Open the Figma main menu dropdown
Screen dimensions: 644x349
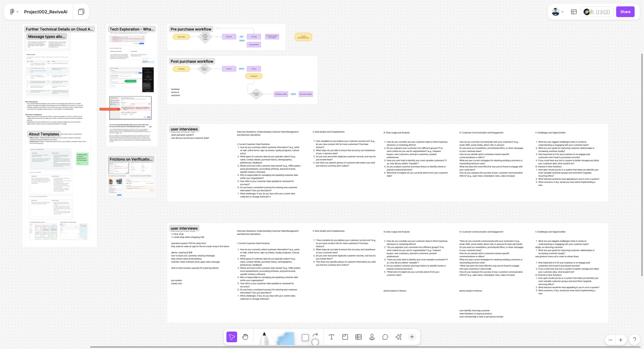point(14,12)
